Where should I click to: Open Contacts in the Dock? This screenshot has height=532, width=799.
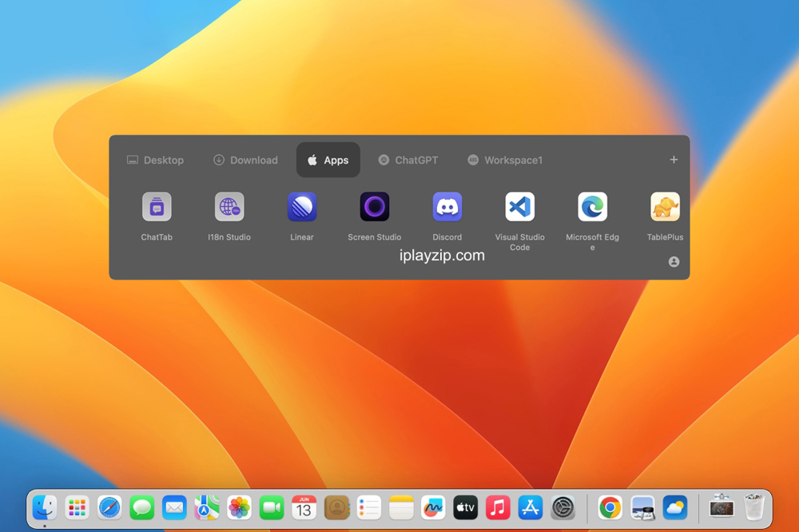(x=336, y=507)
